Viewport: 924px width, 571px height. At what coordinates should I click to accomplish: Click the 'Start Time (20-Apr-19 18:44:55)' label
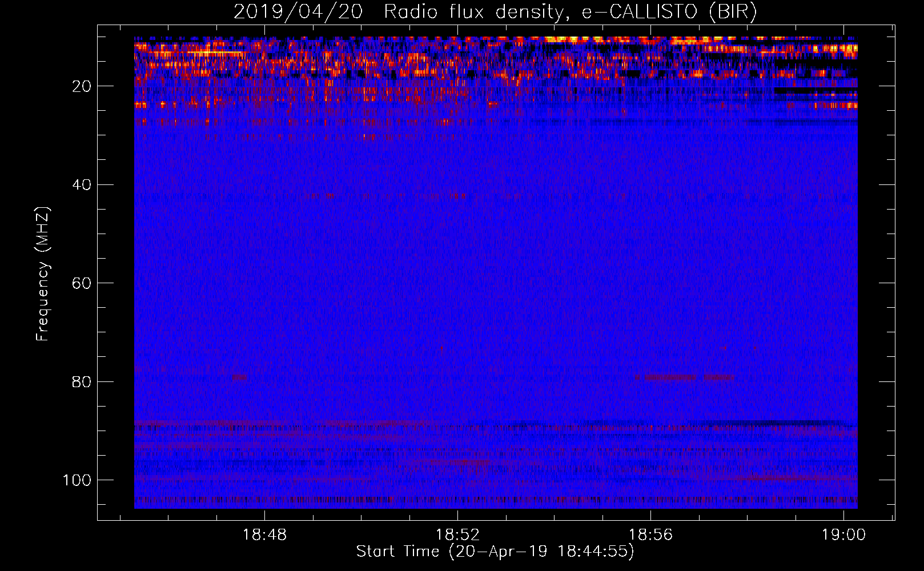[495, 552]
